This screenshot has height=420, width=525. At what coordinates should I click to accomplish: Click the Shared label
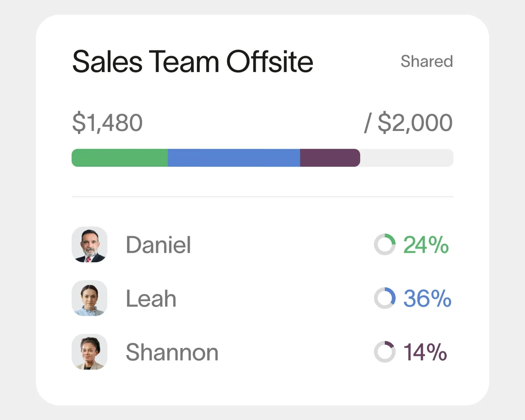[x=427, y=61]
